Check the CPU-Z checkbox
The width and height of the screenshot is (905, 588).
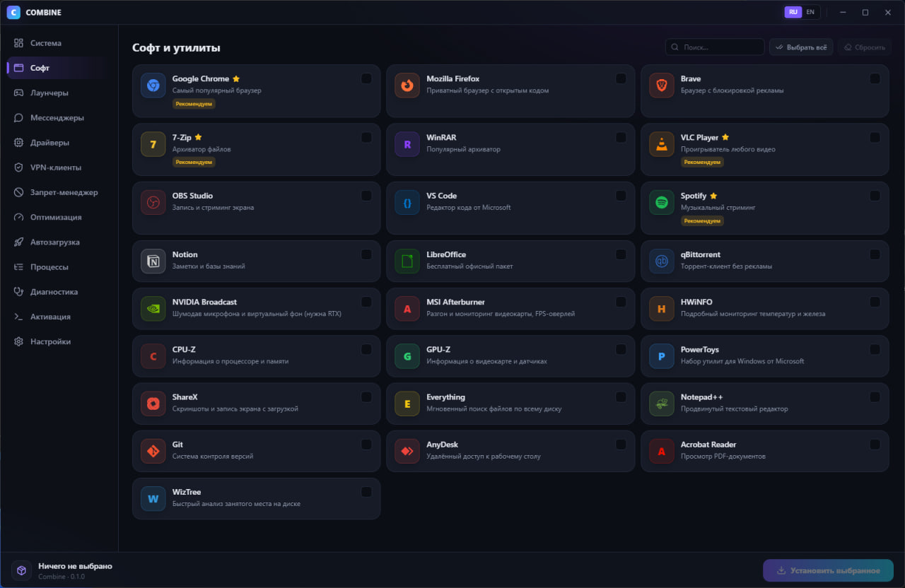(366, 349)
